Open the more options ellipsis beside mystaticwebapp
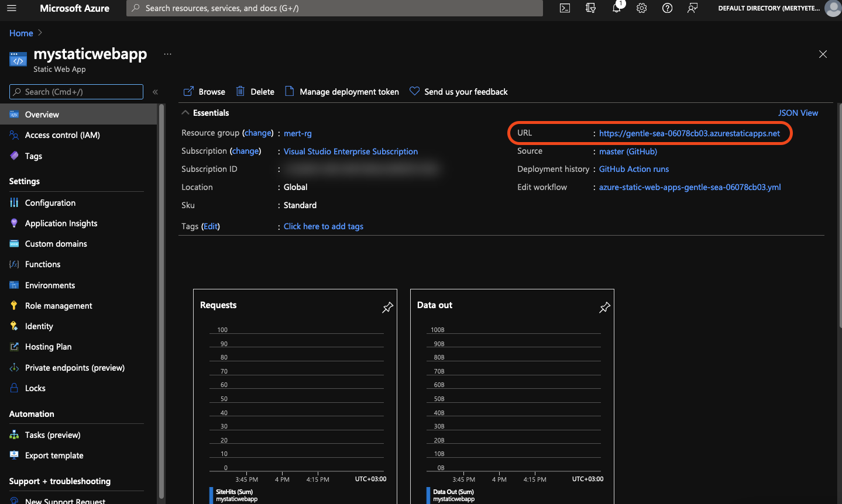Image resolution: width=842 pixels, height=504 pixels. click(168, 54)
